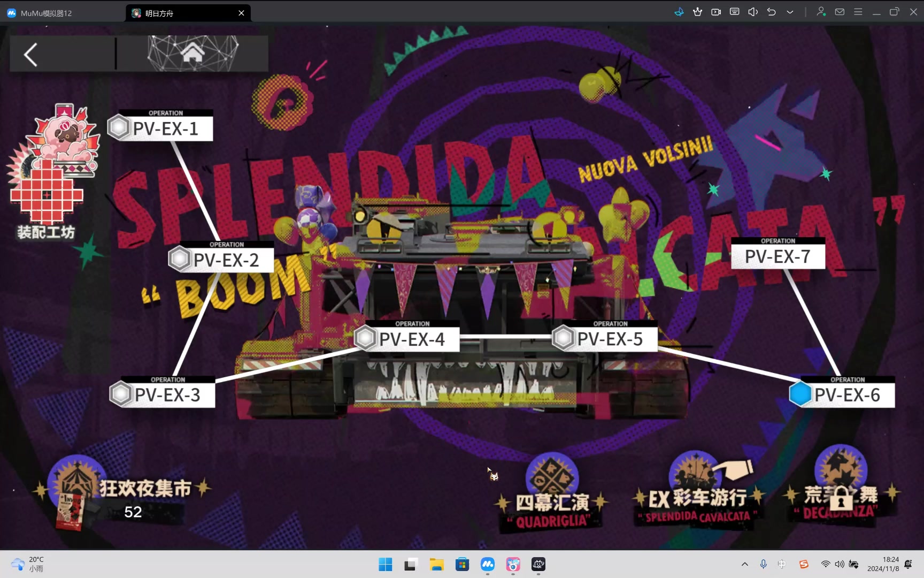
Task: Open the MuMu screen recording tool
Action: [716, 12]
